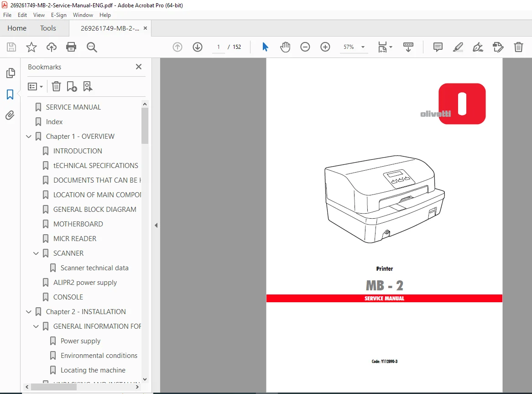Image resolution: width=532 pixels, height=394 pixels.
Task: Click the page number input field
Action: (219, 47)
